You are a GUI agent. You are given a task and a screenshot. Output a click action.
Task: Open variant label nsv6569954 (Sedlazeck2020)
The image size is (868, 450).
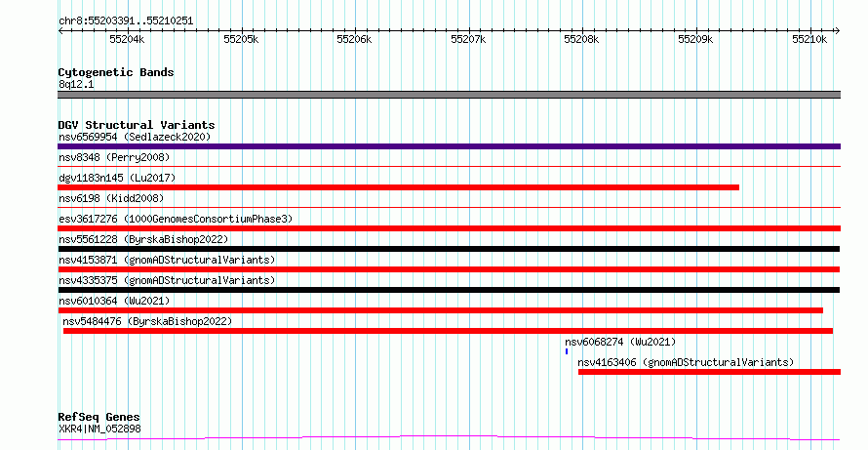[x=135, y=137]
